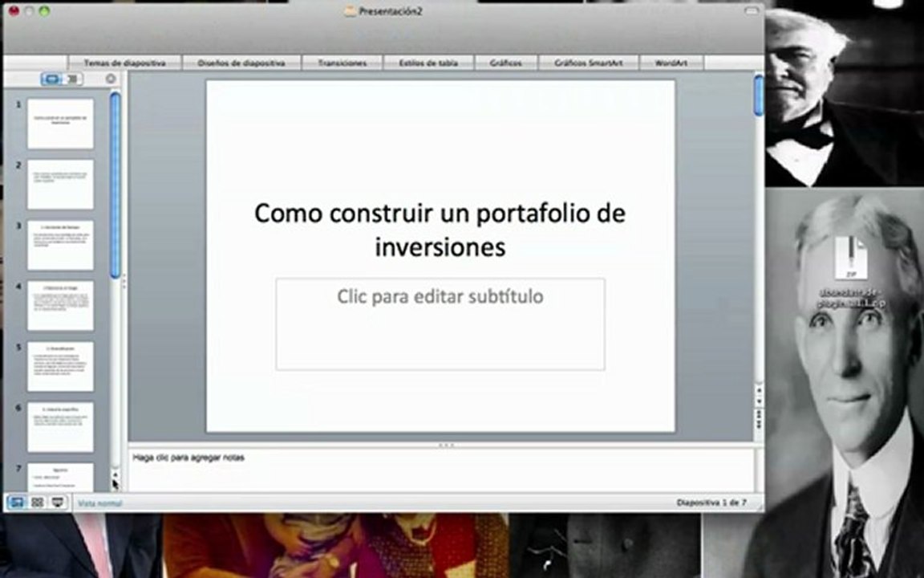
Task: Go to previous slide using double-arrow up
Action: tap(759, 414)
